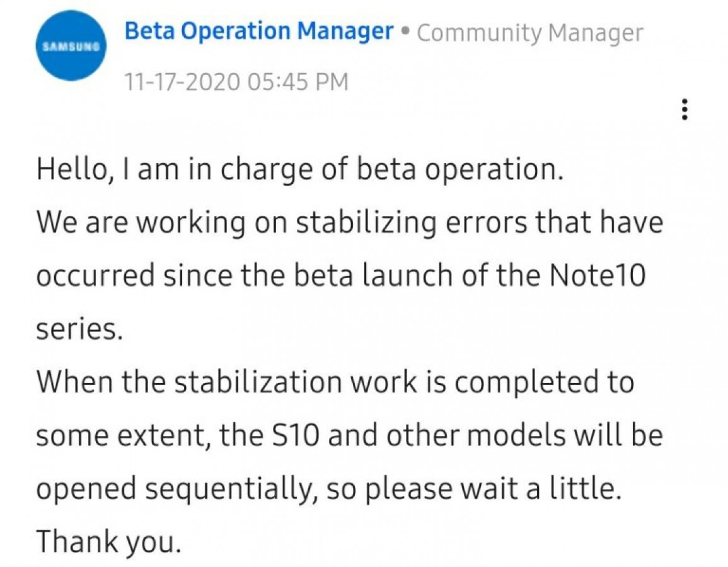
Task: Click the post time 05:45 PM
Action: [x=299, y=82]
